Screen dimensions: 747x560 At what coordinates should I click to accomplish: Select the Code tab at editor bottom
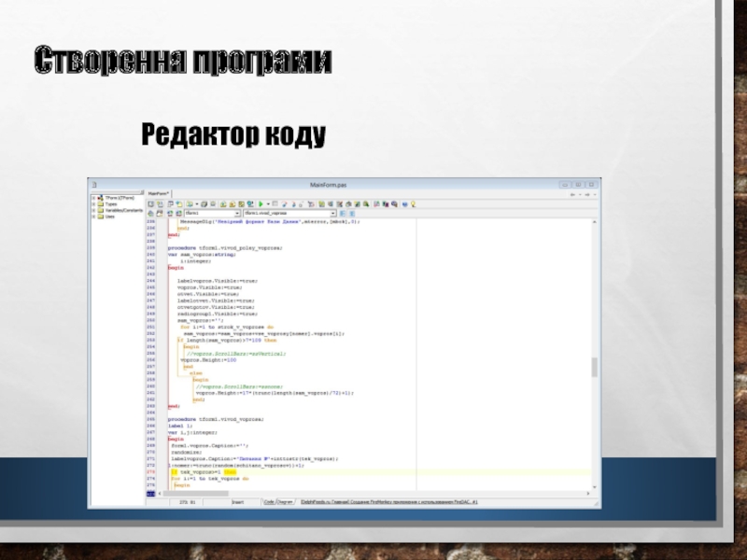[x=268, y=502]
